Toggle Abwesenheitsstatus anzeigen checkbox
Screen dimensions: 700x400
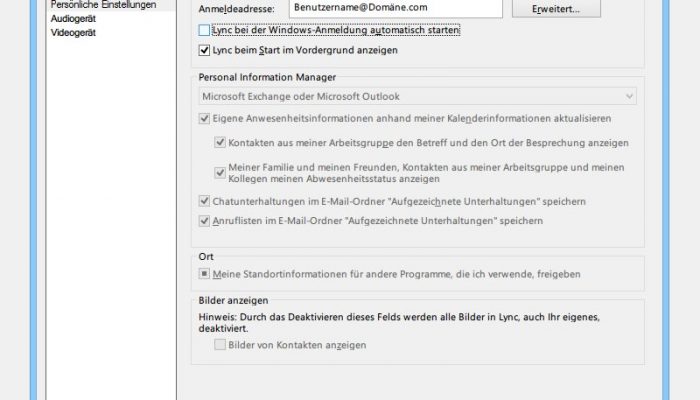tap(220, 173)
